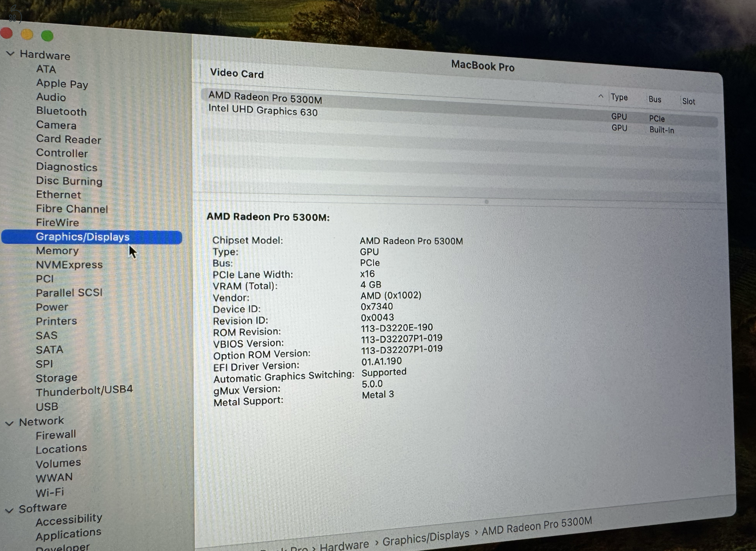Screen dimensions: 756x551
Task: Click the PCIe Lane Width value x16
Action: click(367, 274)
